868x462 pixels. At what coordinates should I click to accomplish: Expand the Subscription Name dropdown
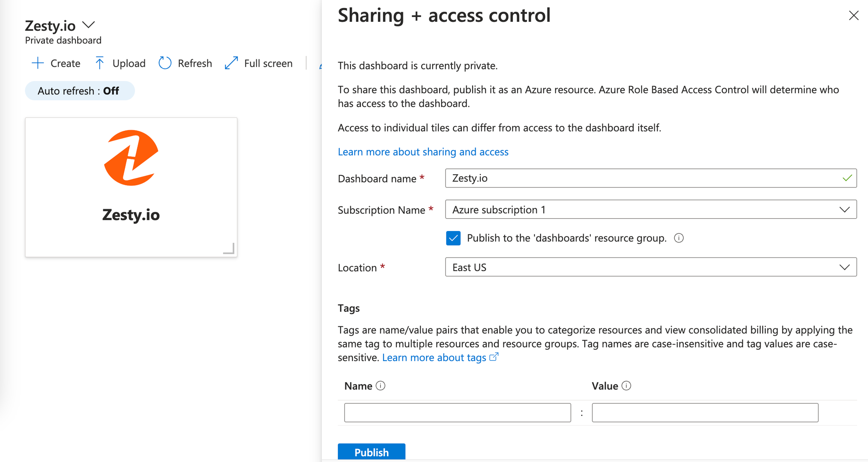(651, 209)
